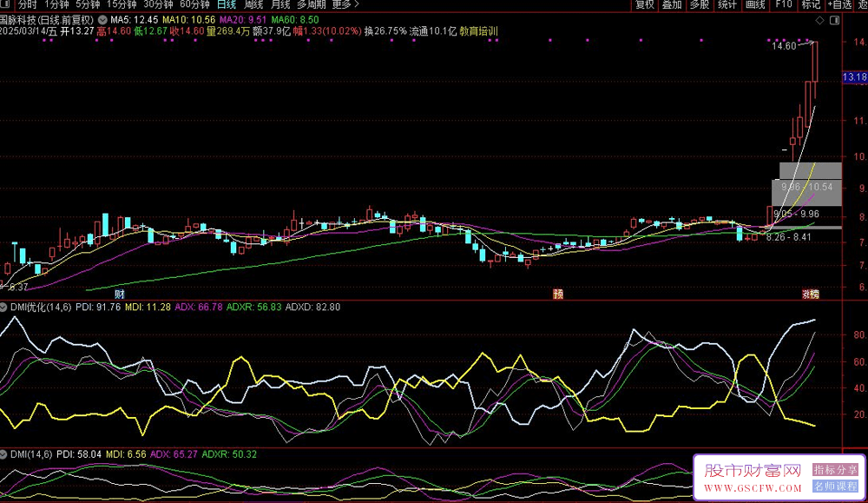
Task: Open the 多周期 multi-period view
Action: pos(311,5)
